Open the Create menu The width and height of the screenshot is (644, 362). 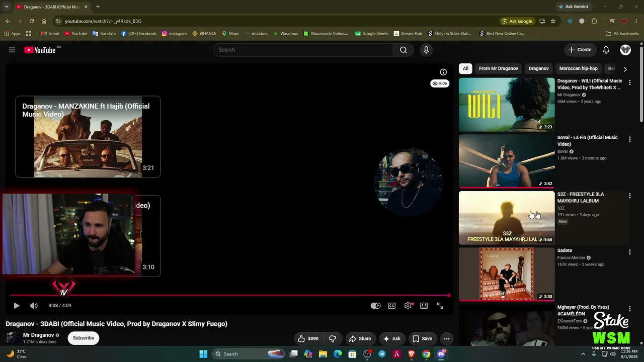click(580, 50)
